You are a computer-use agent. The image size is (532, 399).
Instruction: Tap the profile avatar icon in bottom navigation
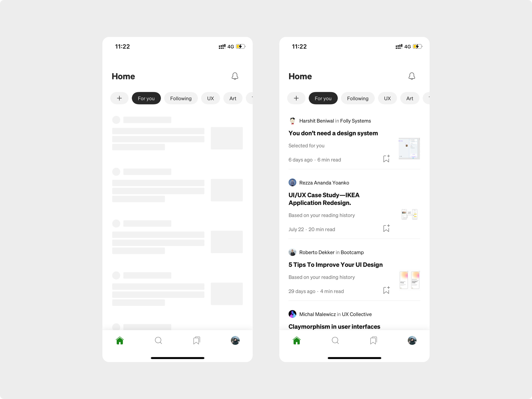235,340
